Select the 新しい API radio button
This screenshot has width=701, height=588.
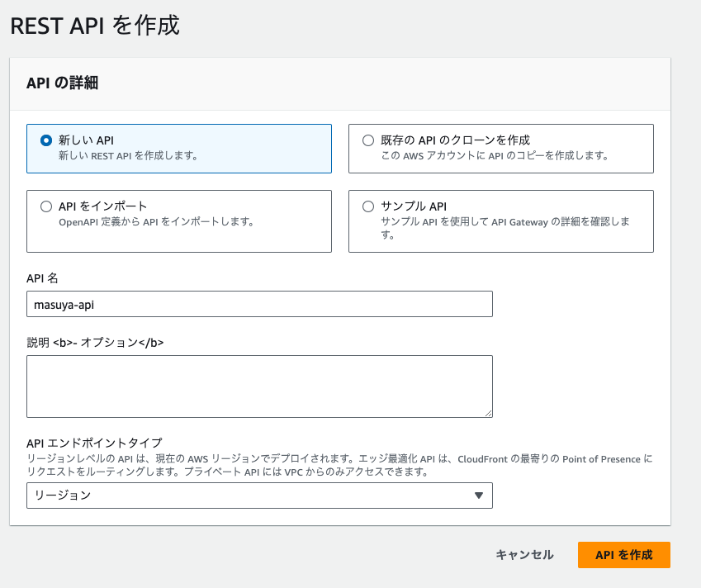coord(46,140)
